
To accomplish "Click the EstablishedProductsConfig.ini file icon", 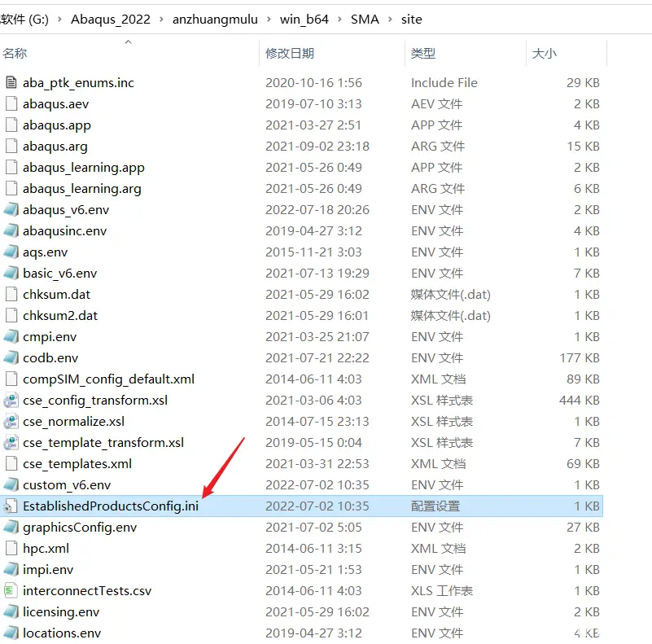I will (x=11, y=506).
